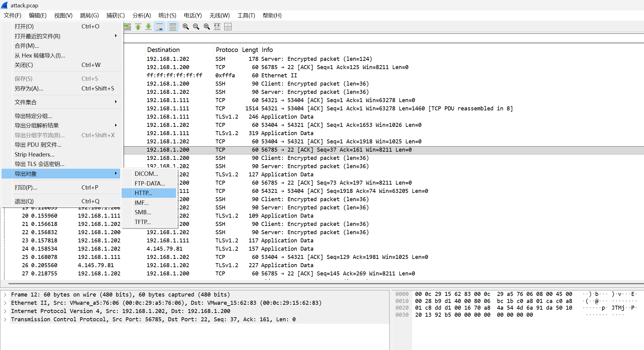The image size is (644, 350).
Task: Click the reset layout panes icon
Action: click(x=228, y=27)
